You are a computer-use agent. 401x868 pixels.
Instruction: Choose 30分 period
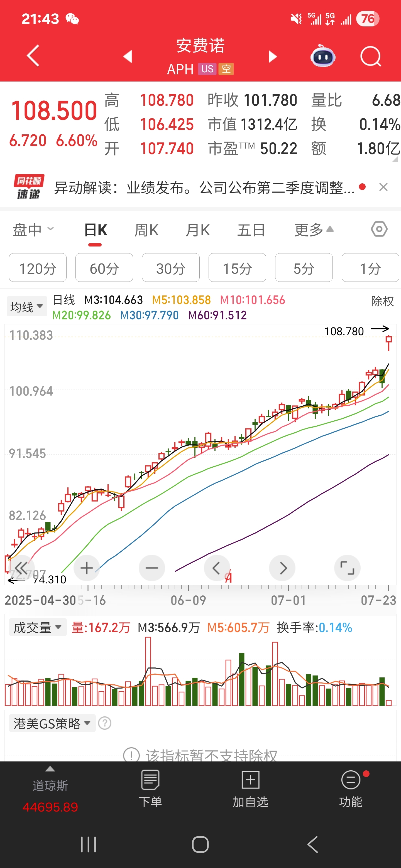point(171,268)
